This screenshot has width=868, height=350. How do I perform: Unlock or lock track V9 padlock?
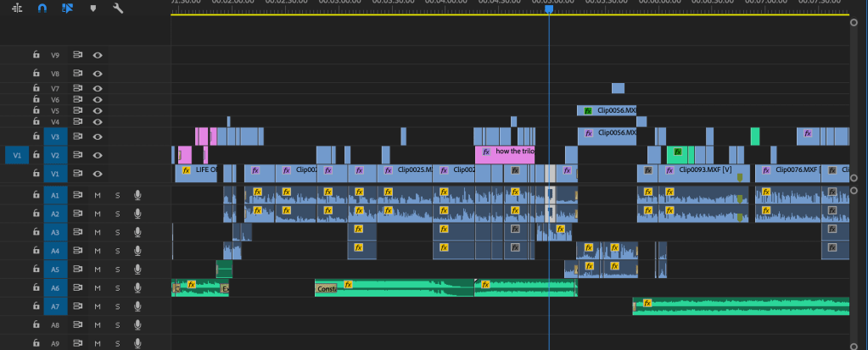(36, 55)
